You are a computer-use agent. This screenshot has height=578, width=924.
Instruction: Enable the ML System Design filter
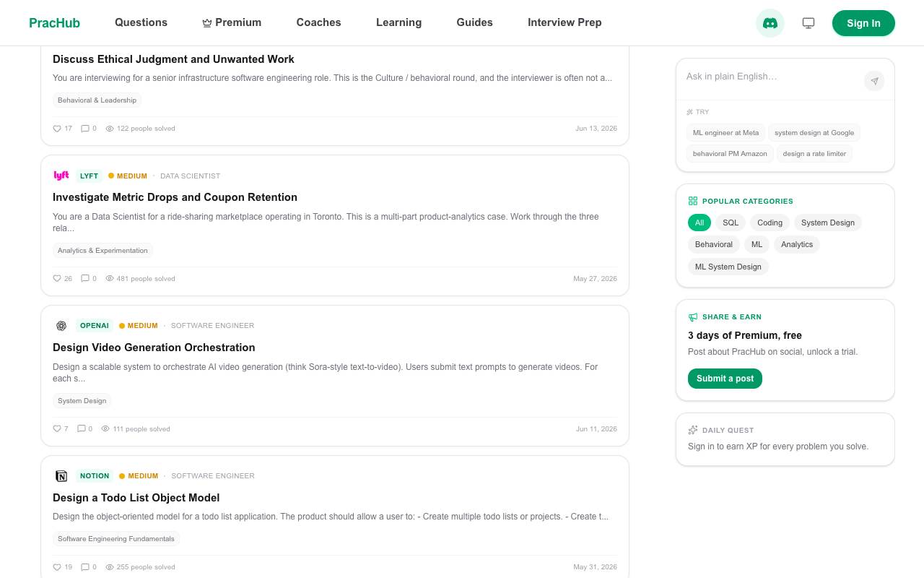point(728,267)
